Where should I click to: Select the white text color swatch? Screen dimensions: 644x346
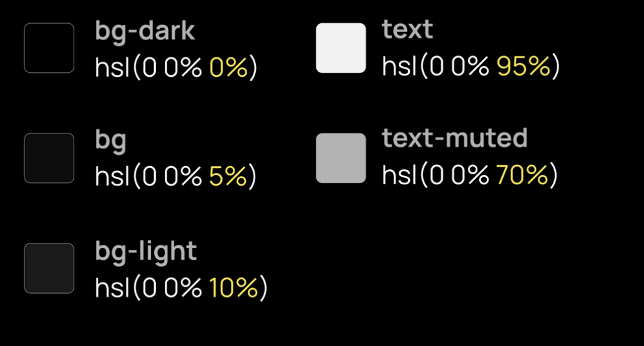[341, 48]
